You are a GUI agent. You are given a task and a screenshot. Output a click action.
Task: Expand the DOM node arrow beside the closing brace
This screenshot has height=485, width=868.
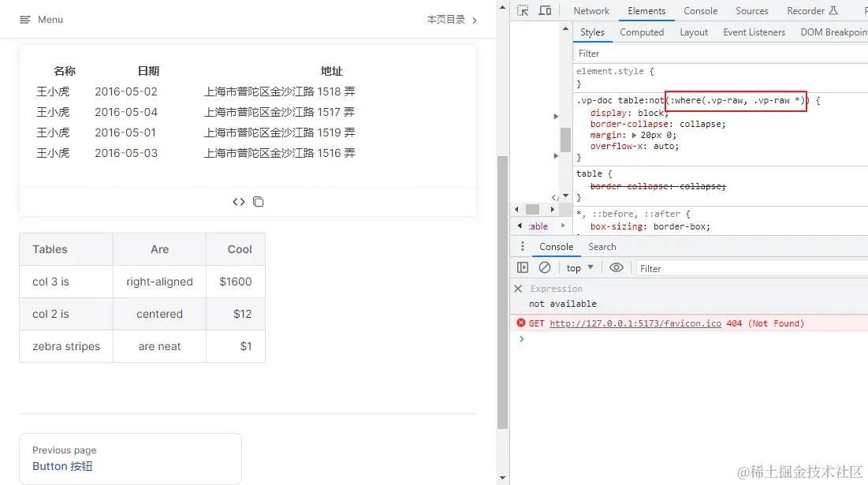556,156
